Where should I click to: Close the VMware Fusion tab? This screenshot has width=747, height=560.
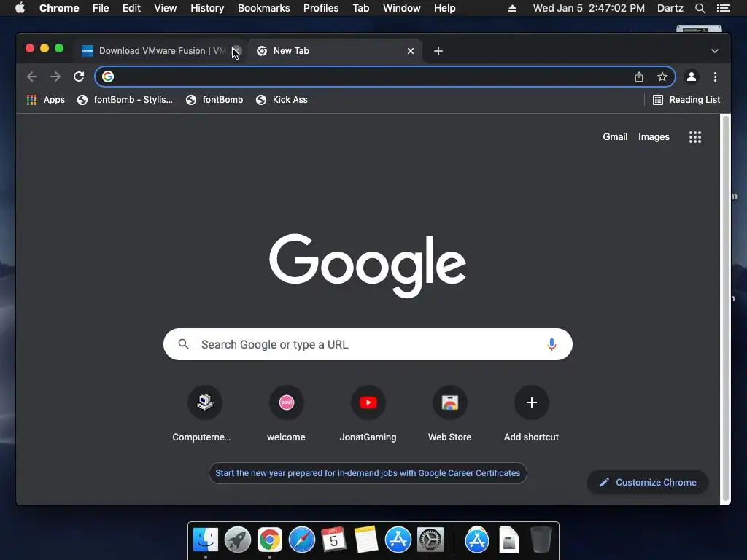click(237, 51)
